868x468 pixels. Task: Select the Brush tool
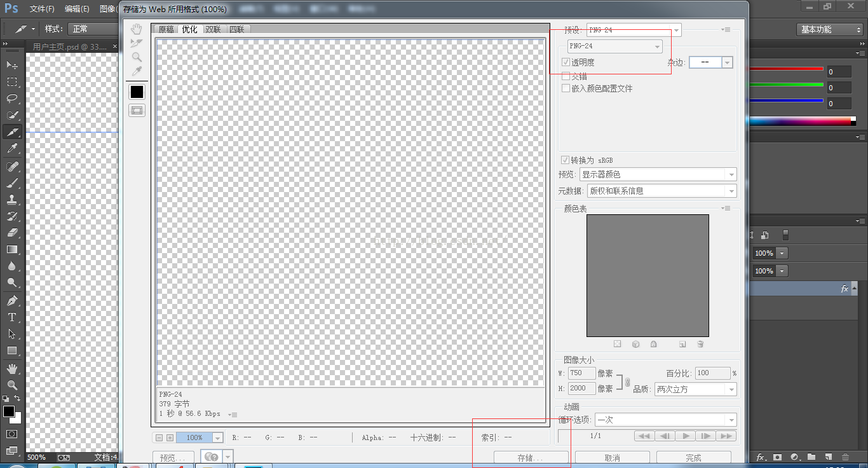[x=12, y=183]
